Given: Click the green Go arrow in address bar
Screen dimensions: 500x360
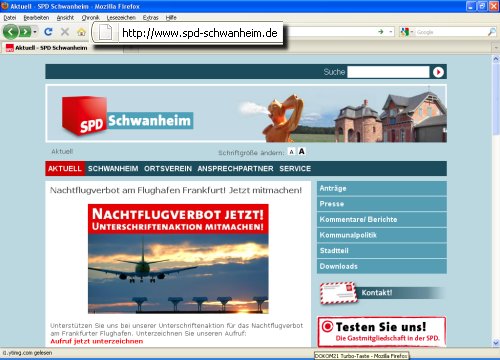Looking at the screenshot, I should [x=381, y=32].
